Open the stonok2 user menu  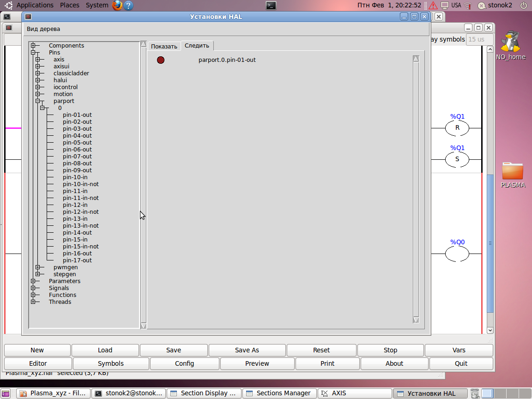[495, 5]
